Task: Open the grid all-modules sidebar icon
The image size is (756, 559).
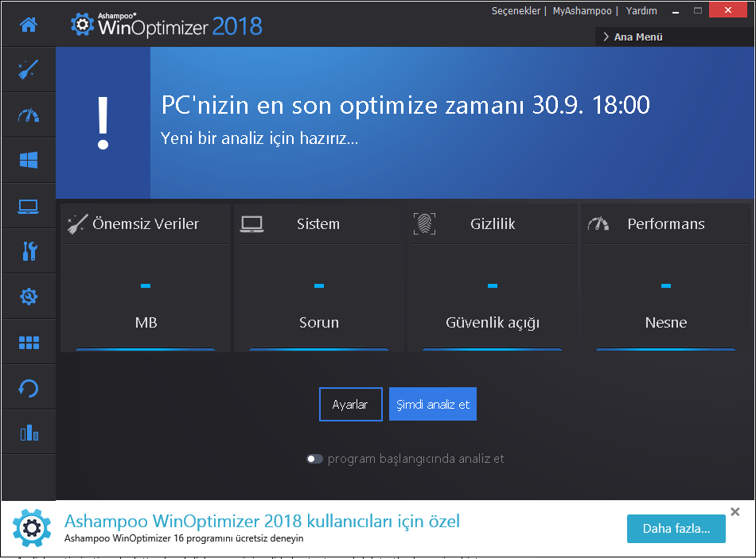Action: (29, 343)
